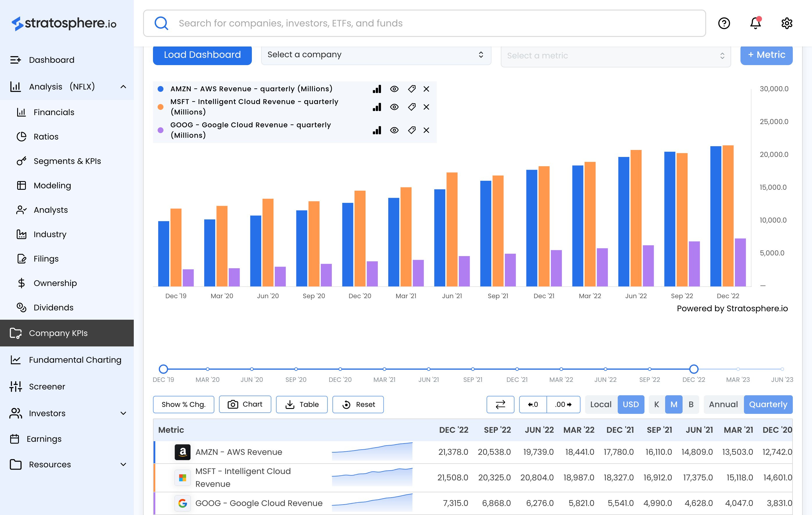Image resolution: width=812 pixels, height=515 pixels.
Task: Click the MSFT Intelligent Cloud chart type icon
Action: [x=377, y=107]
